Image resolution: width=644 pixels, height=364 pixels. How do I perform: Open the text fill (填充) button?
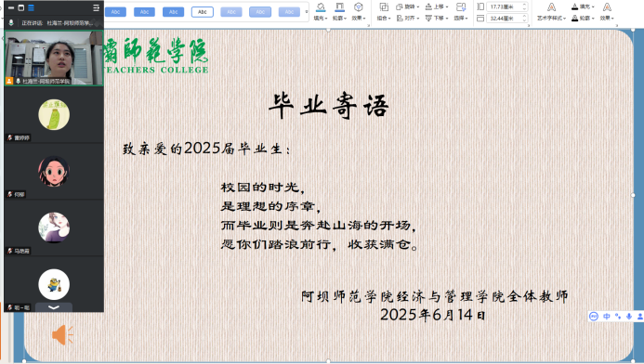click(x=583, y=6)
